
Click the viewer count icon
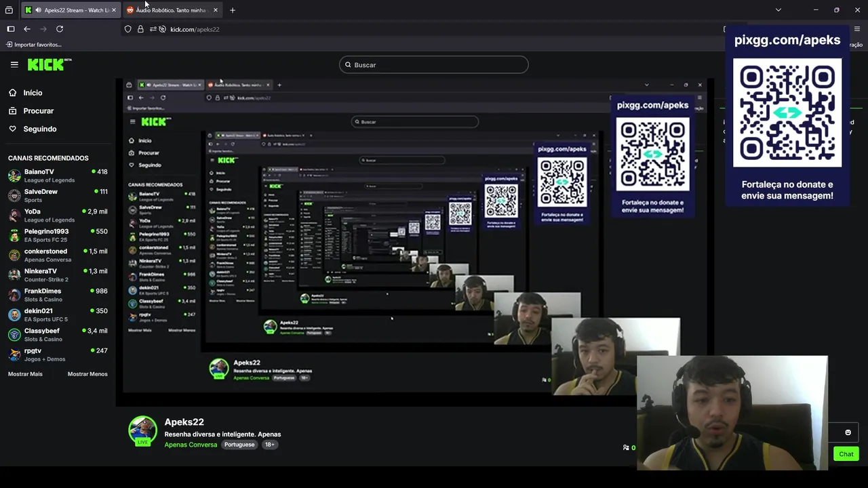(626, 447)
